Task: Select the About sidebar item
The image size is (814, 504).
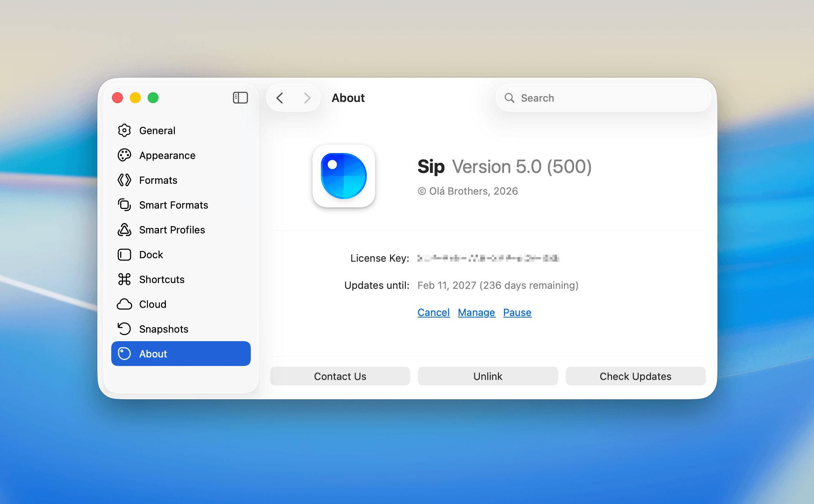Action: 181,354
